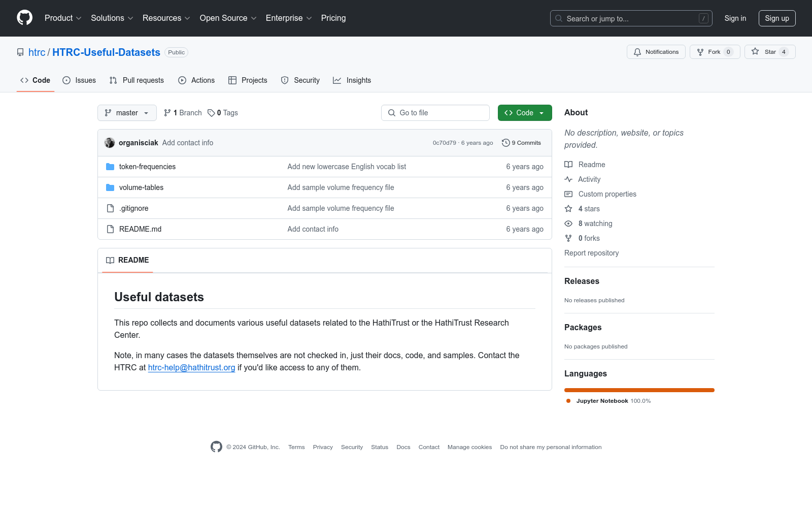Click the Go to file search box
Screen dimensions: 812x508
coord(435,113)
